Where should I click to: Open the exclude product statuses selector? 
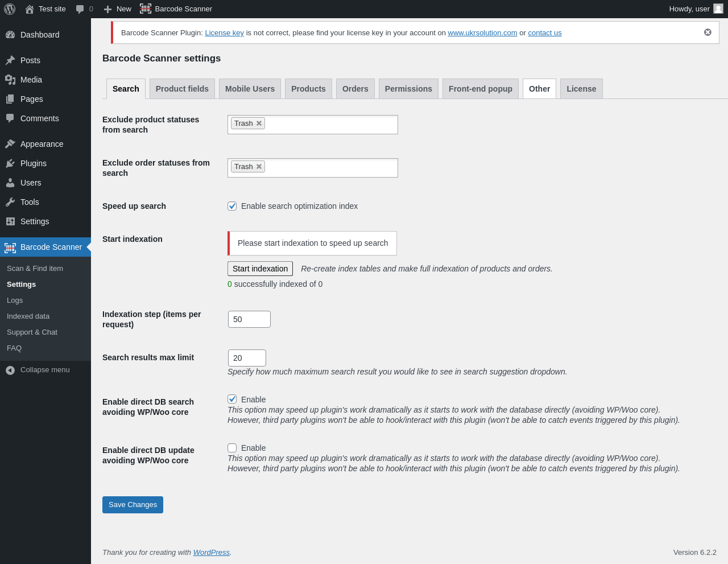pos(313,125)
